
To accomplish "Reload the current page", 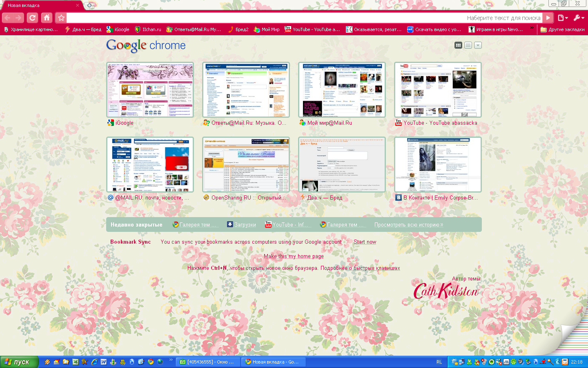I will pos(33,18).
